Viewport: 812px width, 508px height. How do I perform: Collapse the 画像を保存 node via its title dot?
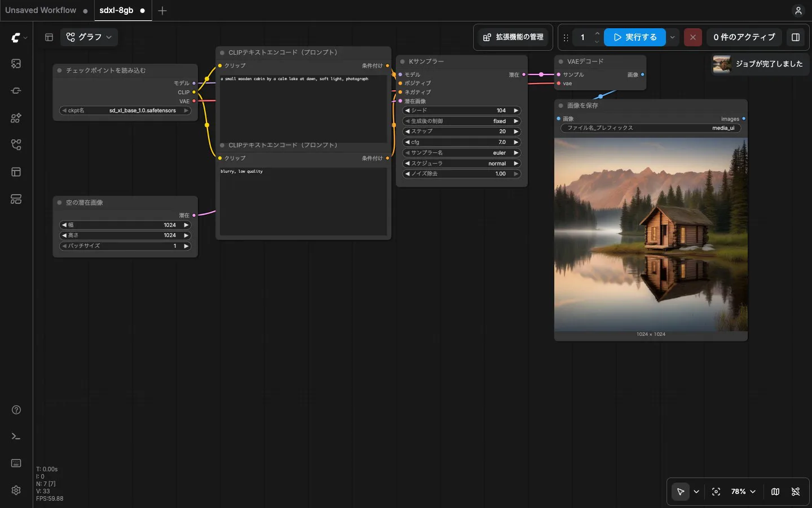coord(561,106)
